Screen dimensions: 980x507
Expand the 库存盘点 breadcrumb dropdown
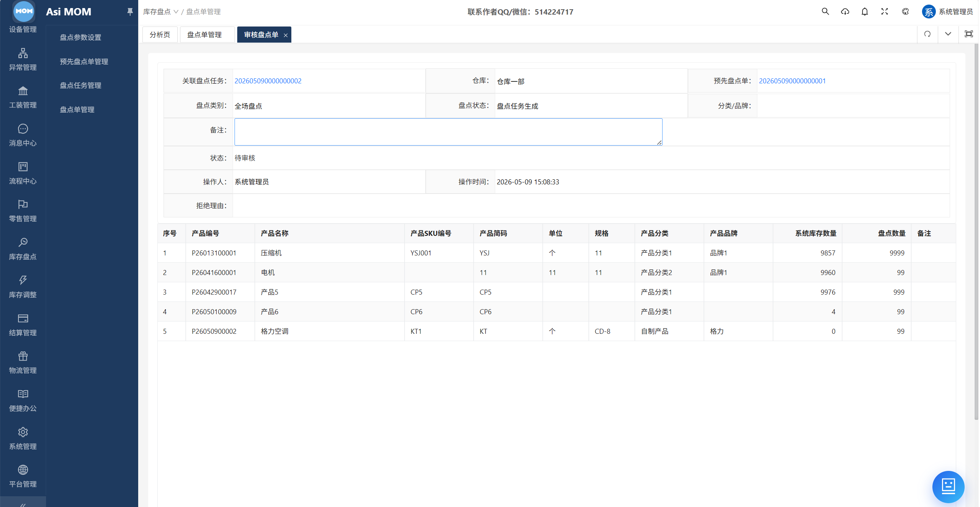[160, 12]
